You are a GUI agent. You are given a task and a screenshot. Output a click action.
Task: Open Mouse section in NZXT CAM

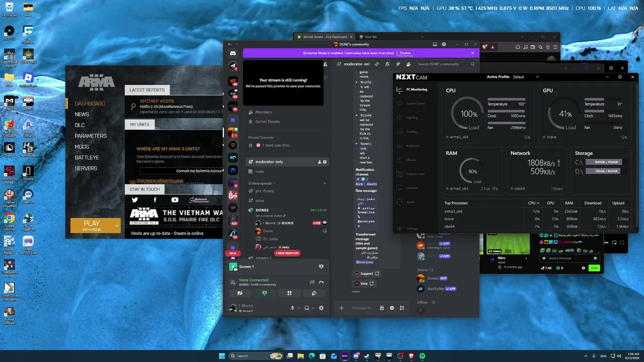[x=407, y=160]
